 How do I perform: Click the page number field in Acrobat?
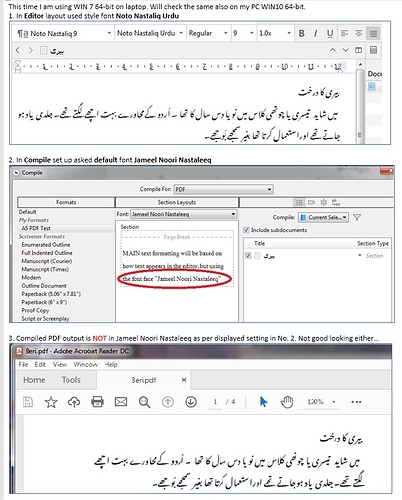coord(215,402)
